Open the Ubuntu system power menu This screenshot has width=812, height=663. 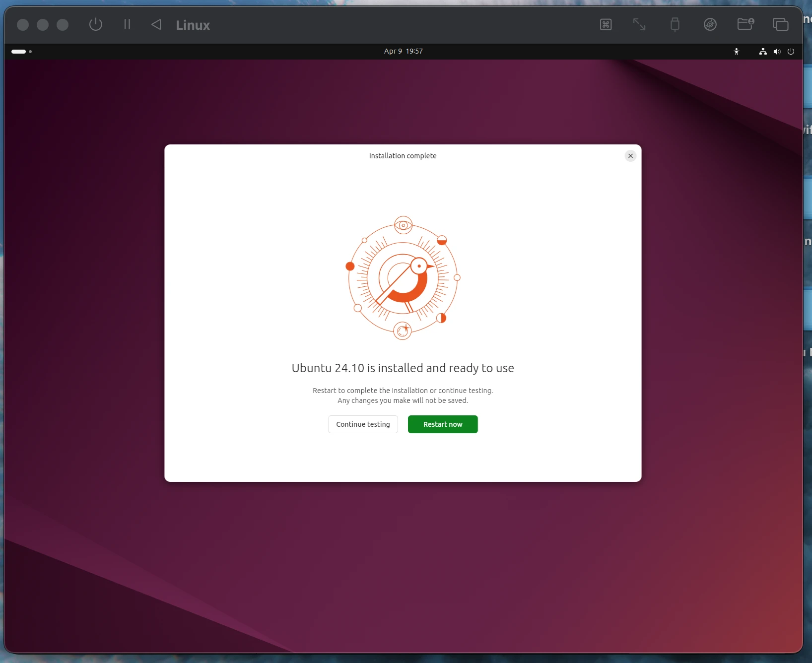point(791,51)
